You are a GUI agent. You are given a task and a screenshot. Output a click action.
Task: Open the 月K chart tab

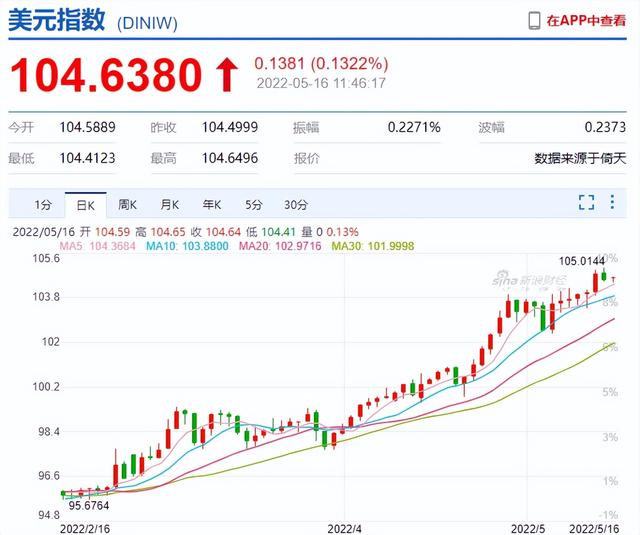coord(169,205)
